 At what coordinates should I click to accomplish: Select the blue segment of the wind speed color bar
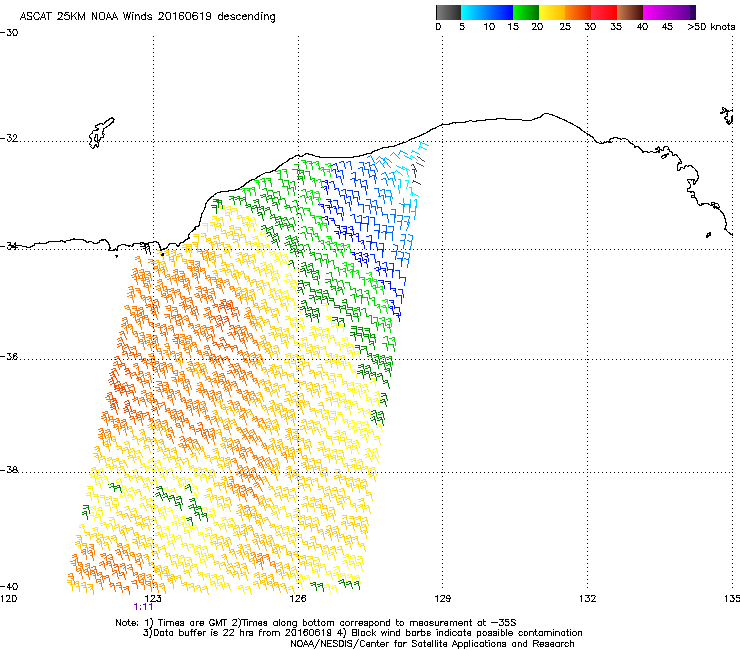tap(500, 12)
